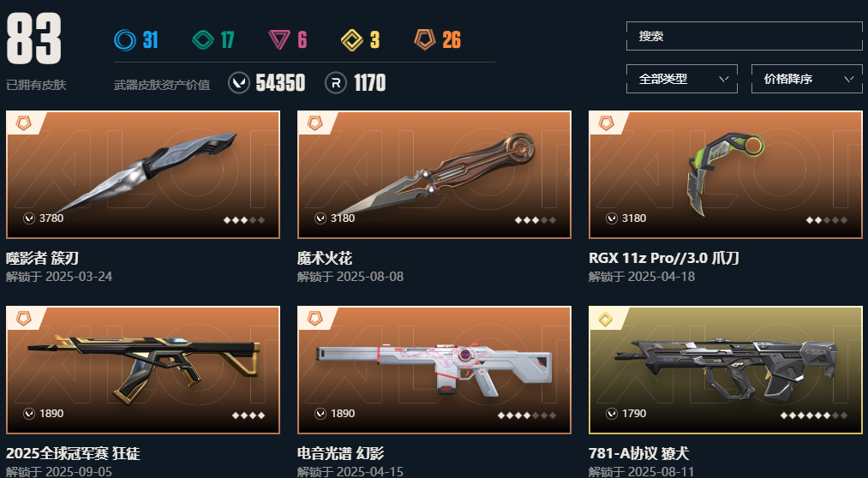The image size is (868, 478).
Task: Click the pink Premium tier triangle icon
Action: click(x=279, y=39)
